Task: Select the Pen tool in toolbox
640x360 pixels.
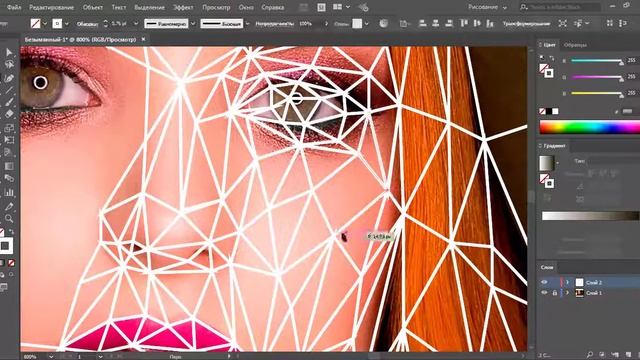Action: (x=9, y=78)
